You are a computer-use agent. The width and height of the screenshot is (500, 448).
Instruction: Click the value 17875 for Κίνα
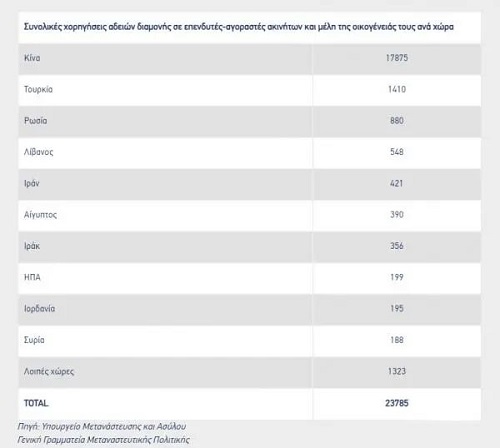tap(397, 58)
